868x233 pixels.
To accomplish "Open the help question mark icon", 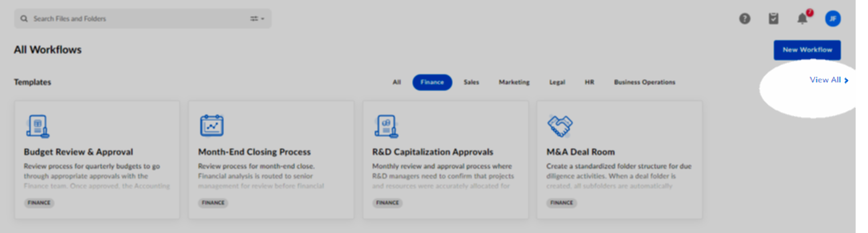I will [745, 19].
